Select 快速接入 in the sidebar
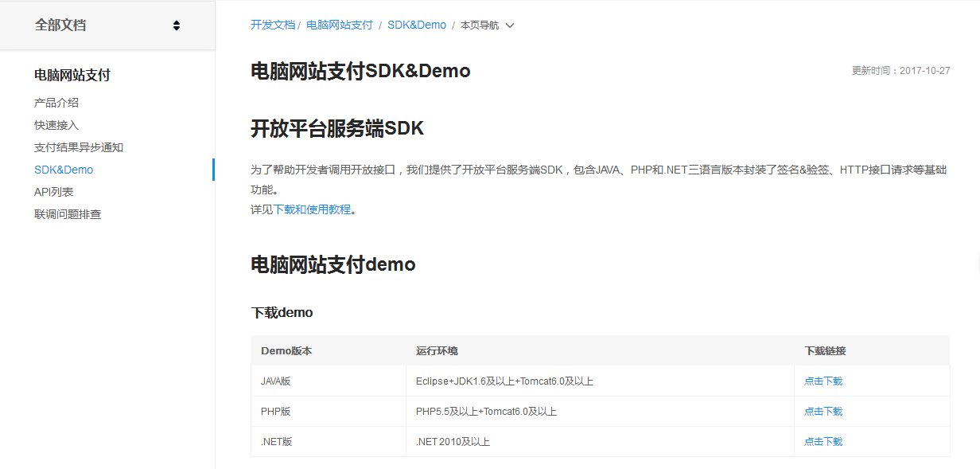This screenshot has width=980, height=469. click(x=56, y=125)
